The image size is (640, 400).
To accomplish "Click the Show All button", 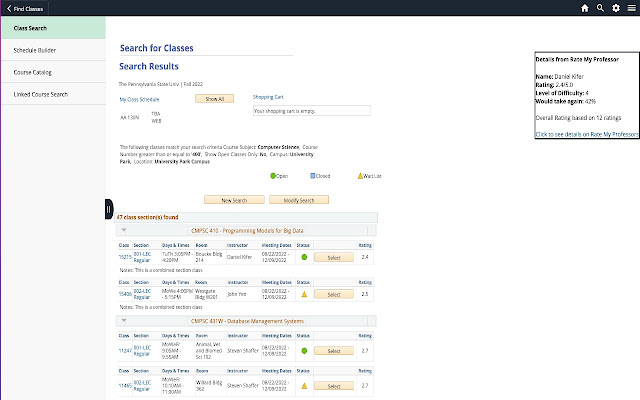I will pos(214,99).
